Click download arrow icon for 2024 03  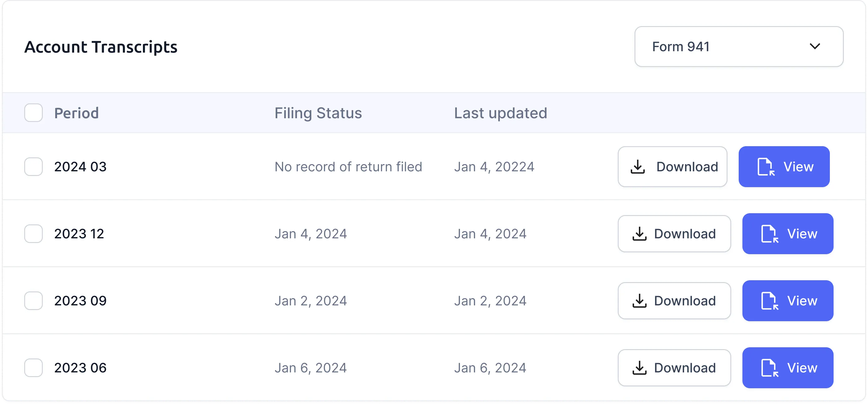coord(638,167)
